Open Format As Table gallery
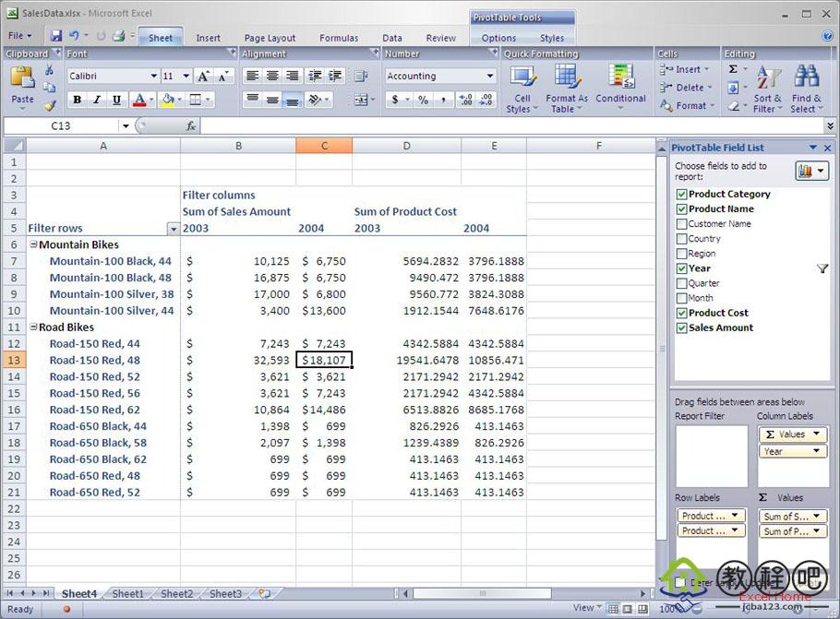840x619 pixels. tap(566, 89)
